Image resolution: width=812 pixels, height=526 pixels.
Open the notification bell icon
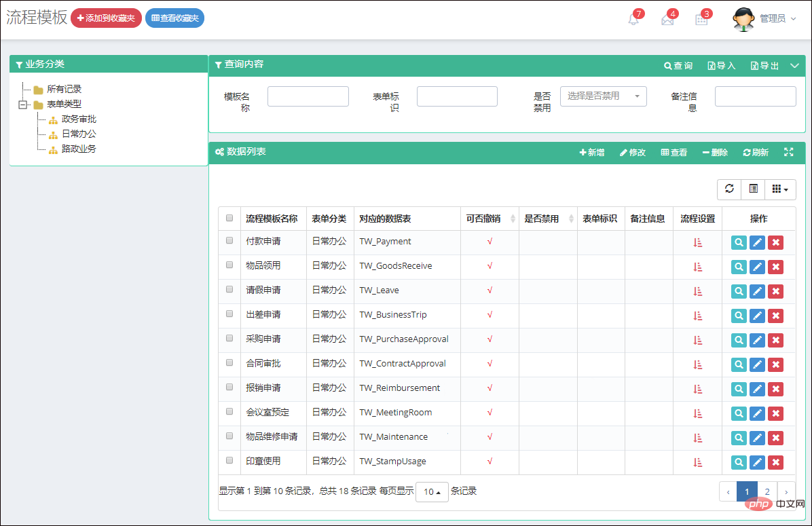pyautogui.click(x=633, y=20)
